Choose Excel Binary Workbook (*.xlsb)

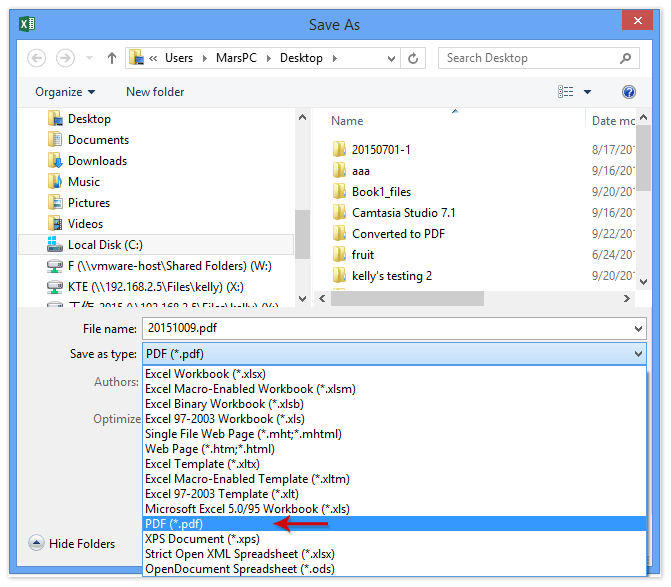(x=394, y=404)
